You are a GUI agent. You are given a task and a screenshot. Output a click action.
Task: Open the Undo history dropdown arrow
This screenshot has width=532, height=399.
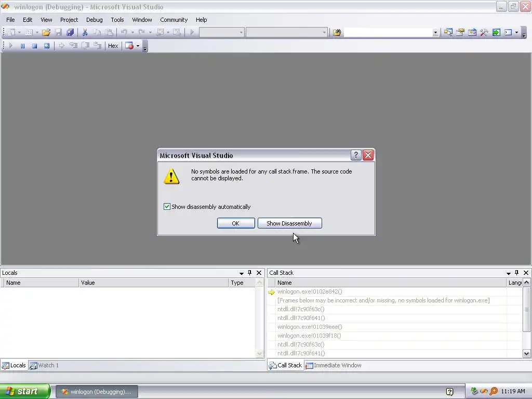point(132,33)
